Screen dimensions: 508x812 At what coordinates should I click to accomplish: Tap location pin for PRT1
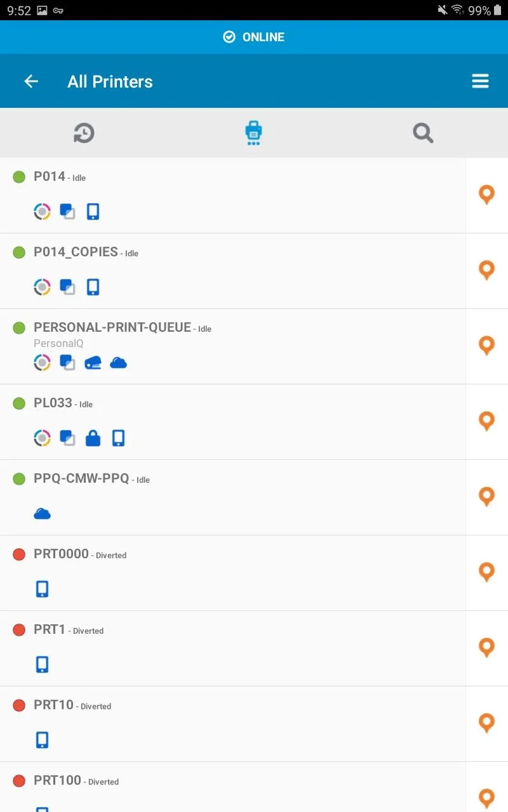pyautogui.click(x=486, y=648)
